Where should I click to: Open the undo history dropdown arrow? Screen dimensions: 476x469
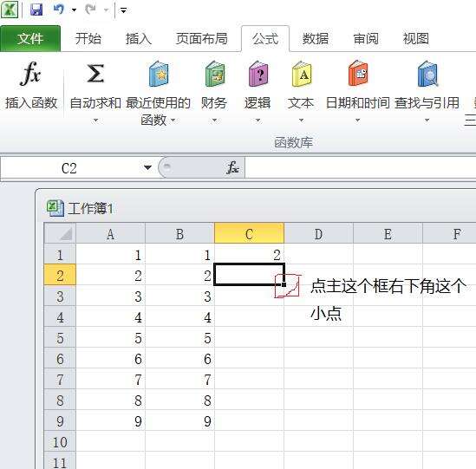(x=74, y=10)
